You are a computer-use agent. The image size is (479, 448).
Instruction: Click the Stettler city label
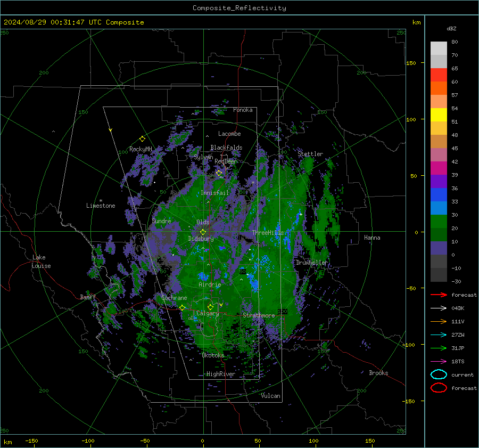(x=310, y=154)
